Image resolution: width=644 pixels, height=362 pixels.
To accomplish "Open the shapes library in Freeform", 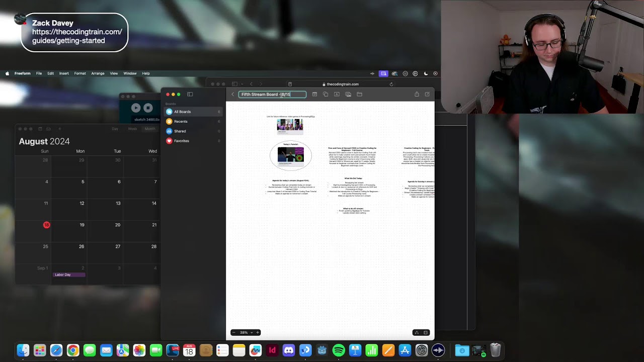I will coord(326,94).
